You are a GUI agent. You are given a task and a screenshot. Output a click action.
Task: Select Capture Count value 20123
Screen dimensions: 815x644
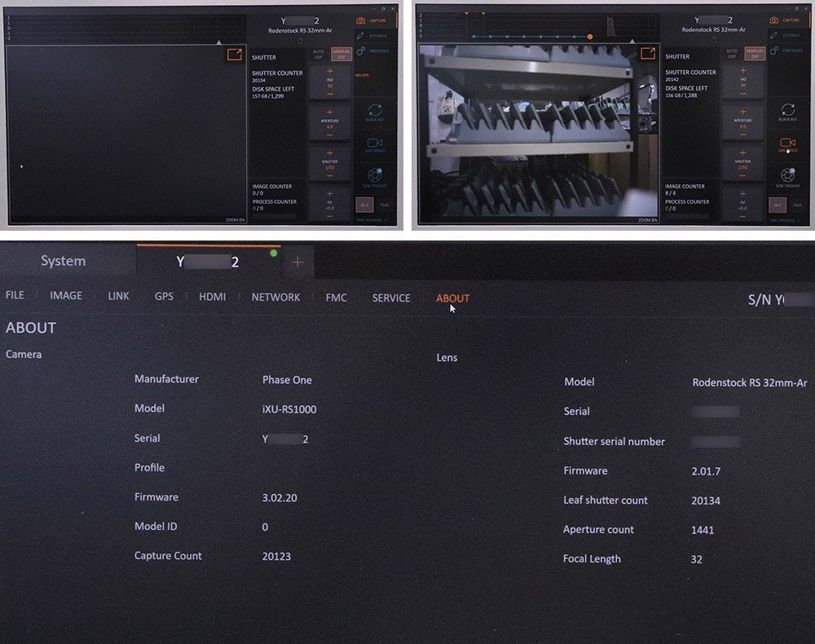click(x=276, y=557)
